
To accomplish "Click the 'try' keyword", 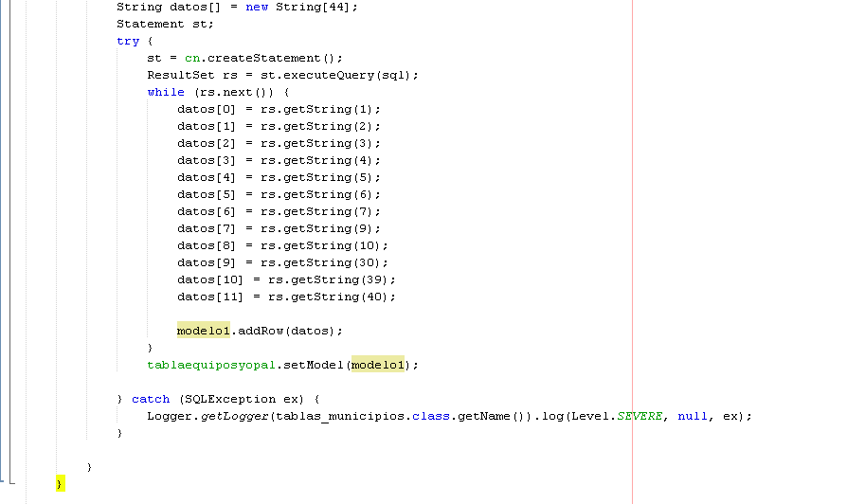I will tap(128, 41).
